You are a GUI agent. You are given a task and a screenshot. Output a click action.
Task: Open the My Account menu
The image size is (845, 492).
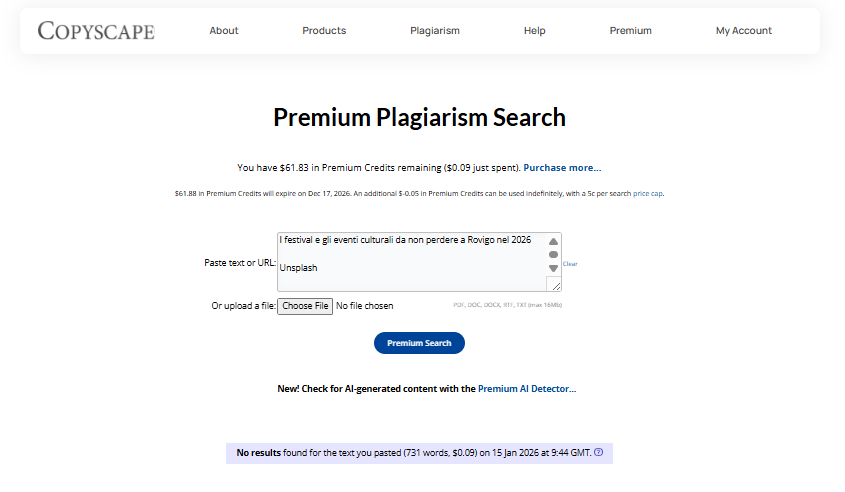coord(744,31)
